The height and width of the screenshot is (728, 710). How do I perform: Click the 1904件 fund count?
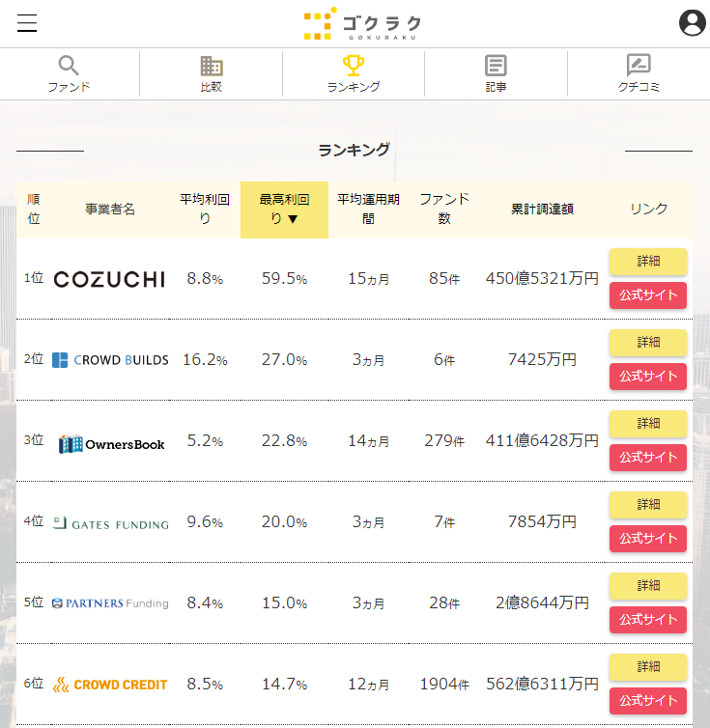click(444, 685)
